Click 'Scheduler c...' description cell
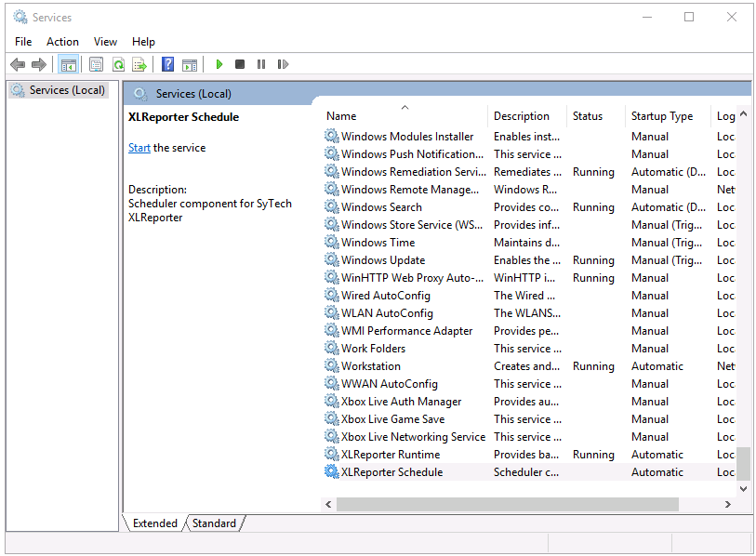The height and width of the screenshot is (556, 756). tap(526, 472)
